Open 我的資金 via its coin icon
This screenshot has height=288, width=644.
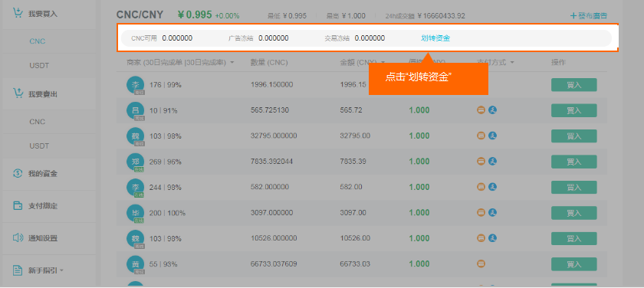[18, 174]
